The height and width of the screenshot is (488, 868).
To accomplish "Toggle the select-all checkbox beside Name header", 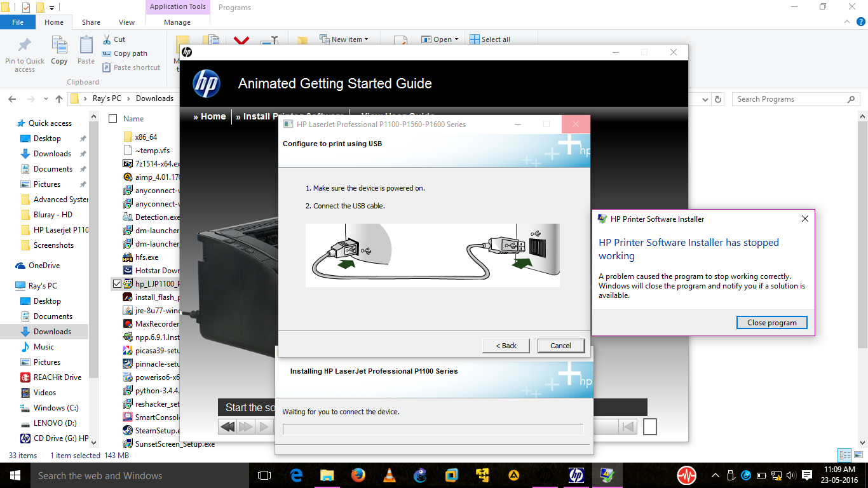I will click(113, 118).
